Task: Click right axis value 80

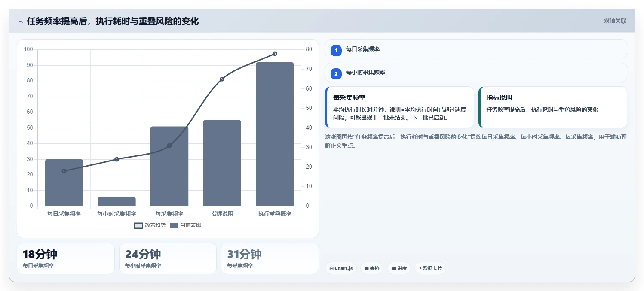Action: (x=309, y=49)
